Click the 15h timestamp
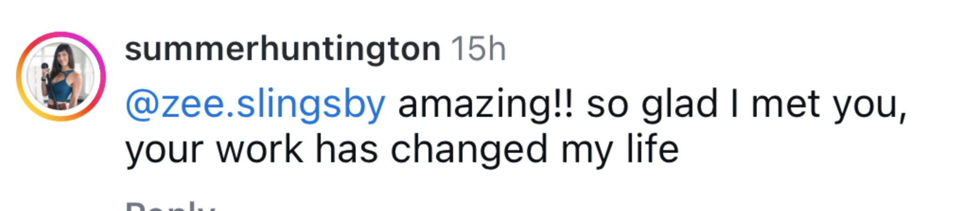This screenshot has height=211, width=980. click(478, 49)
